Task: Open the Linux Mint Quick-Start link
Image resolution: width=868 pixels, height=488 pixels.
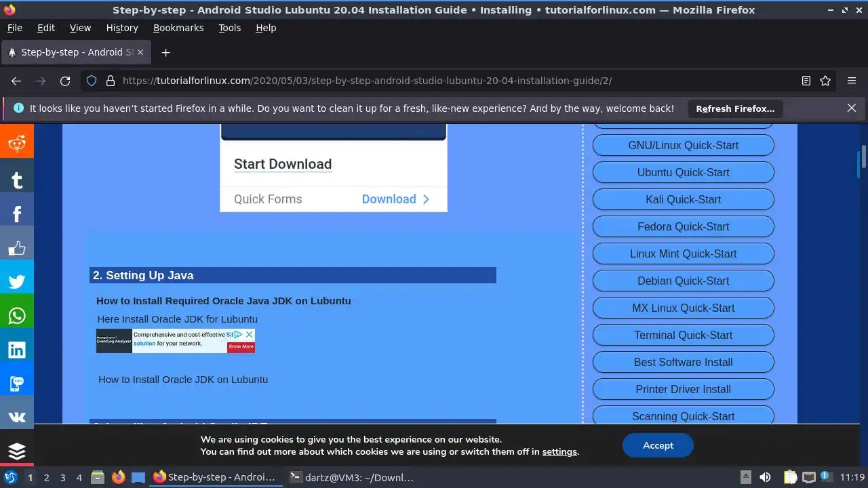Action: coord(683,253)
